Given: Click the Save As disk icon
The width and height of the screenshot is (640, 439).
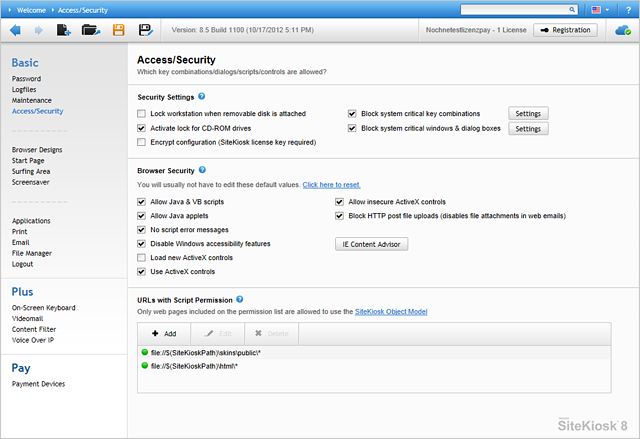Looking at the screenshot, I should pos(146,30).
